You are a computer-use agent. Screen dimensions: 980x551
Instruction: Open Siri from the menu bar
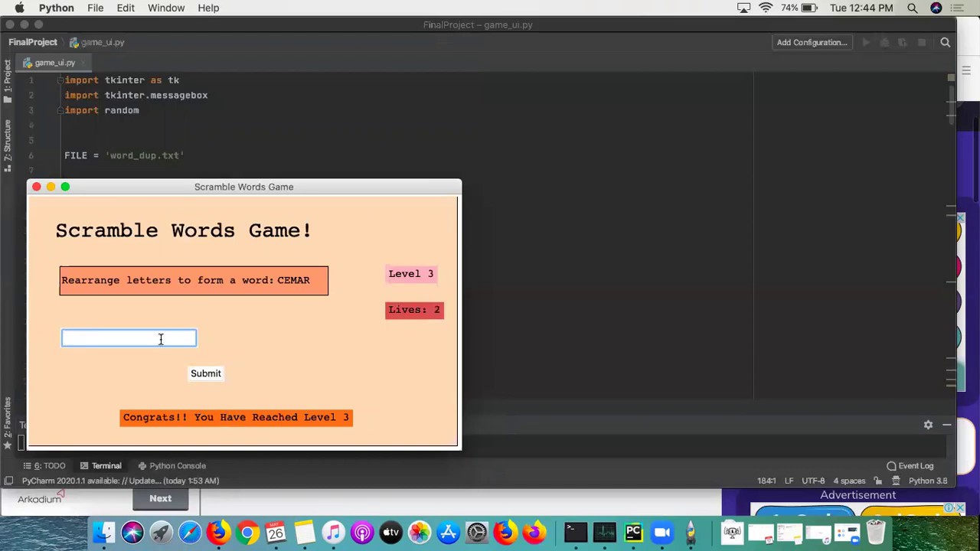[x=936, y=8]
